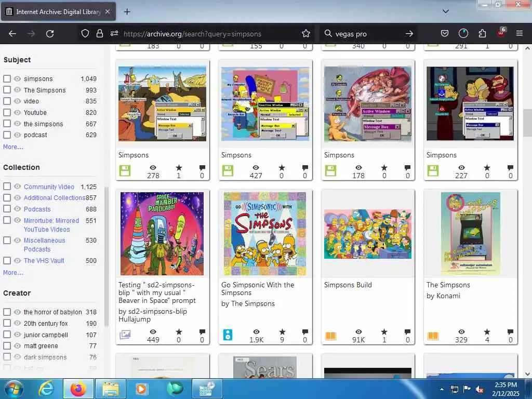This screenshot has width=532, height=399.
Task: Check the The Simpsons subject filter
Action: coord(7,90)
